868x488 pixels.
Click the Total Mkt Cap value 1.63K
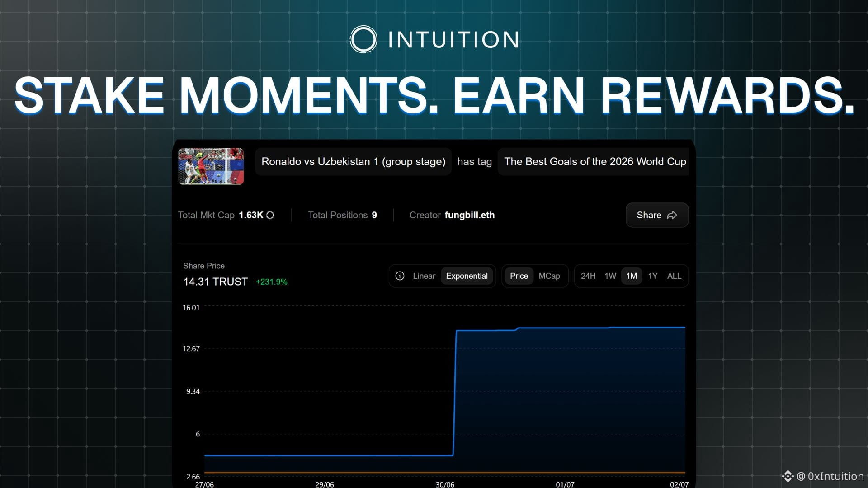click(x=251, y=215)
